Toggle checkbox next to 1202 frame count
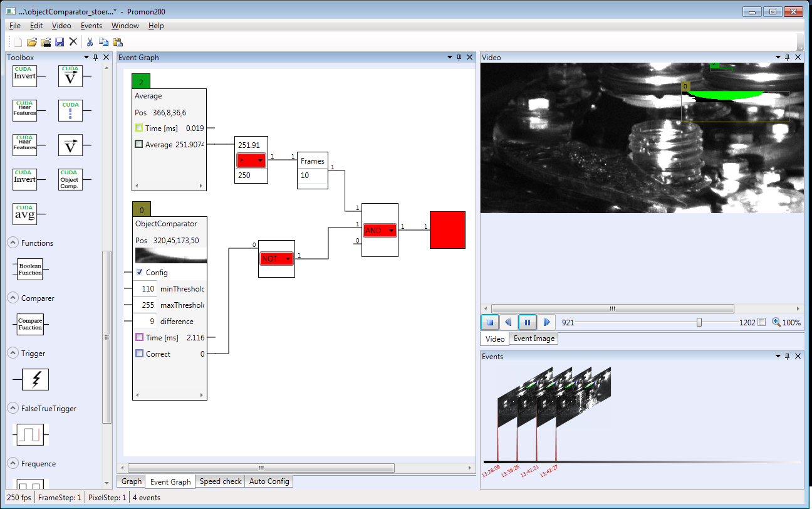The width and height of the screenshot is (812, 509). [761, 322]
